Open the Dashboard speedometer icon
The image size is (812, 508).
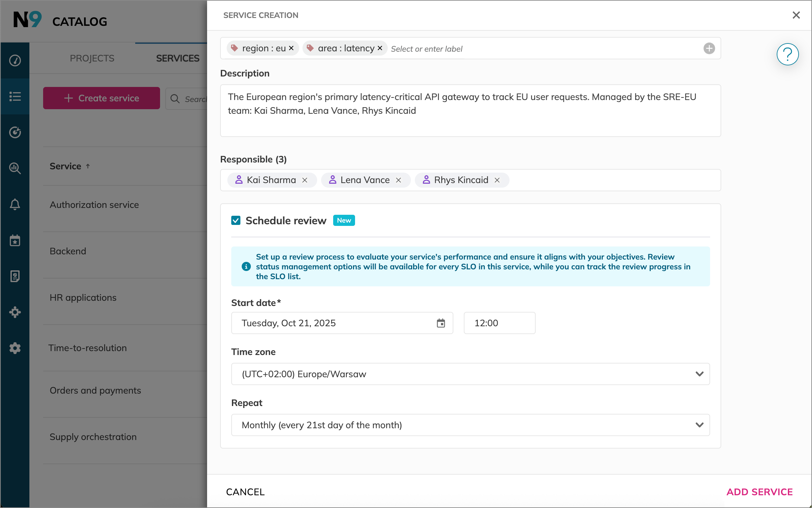(15, 60)
